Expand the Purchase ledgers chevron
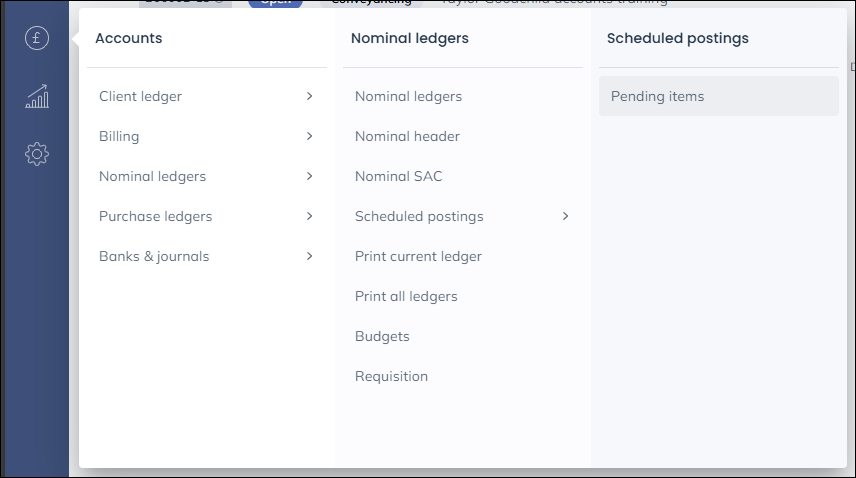This screenshot has height=478, width=856. (310, 216)
